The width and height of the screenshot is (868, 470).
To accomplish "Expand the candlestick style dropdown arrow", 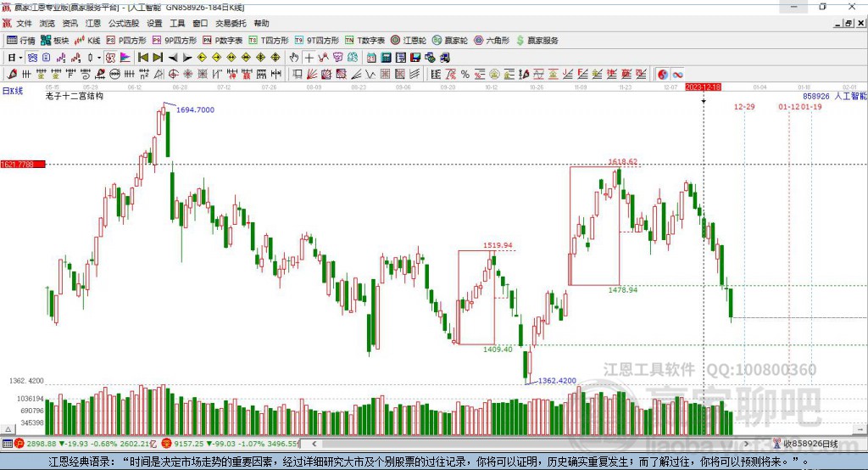I will (99, 58).
